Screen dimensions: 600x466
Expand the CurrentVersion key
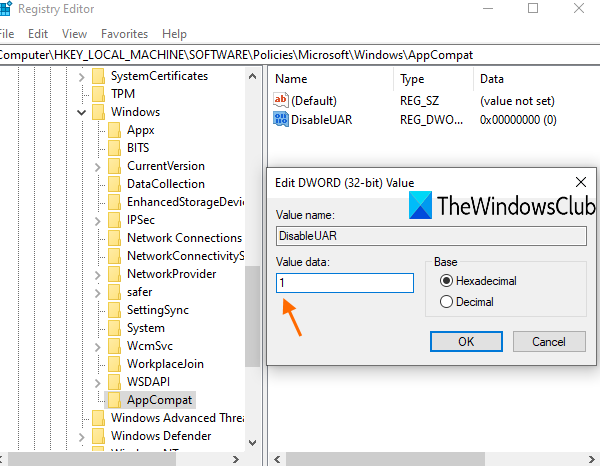click(x=97, y=167)
